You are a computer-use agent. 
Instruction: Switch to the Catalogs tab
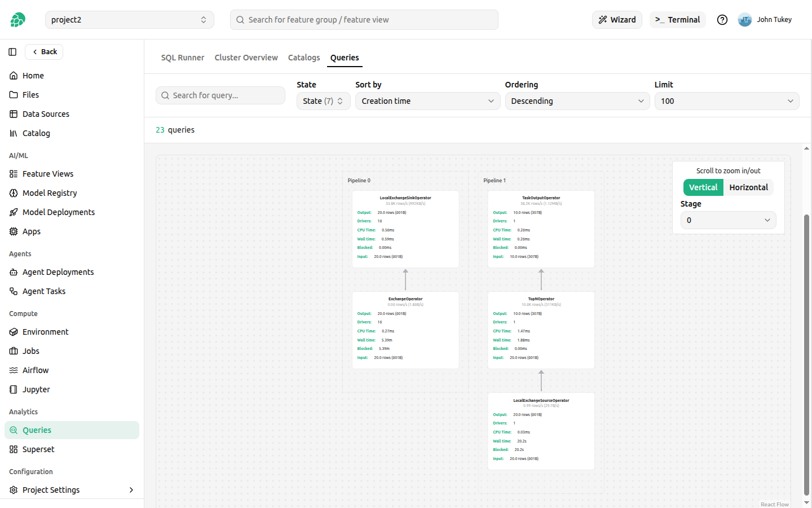click(304, 58)
